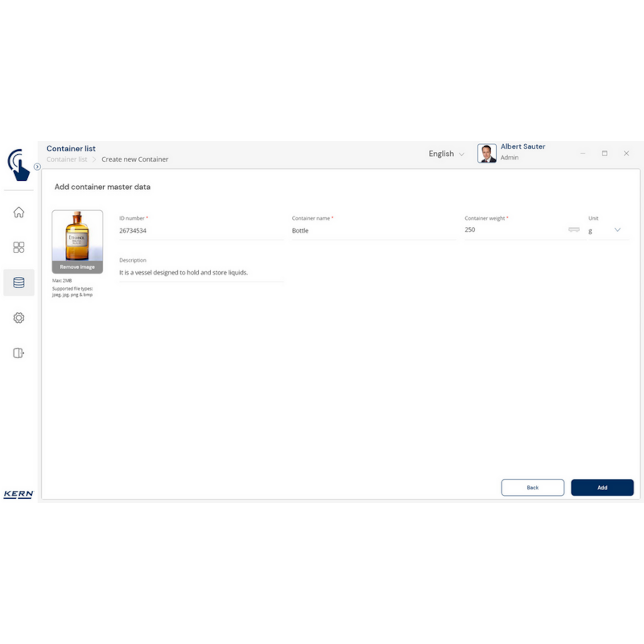Open the database/master data sidebar icon
Viewport: 644px width, 644px height.
pos(19,282)
